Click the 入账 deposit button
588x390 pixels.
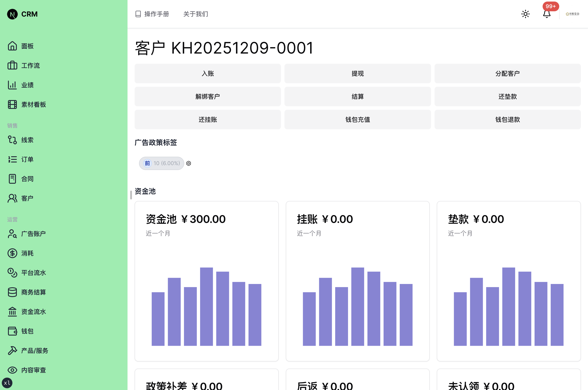click(x=207, y=73)
